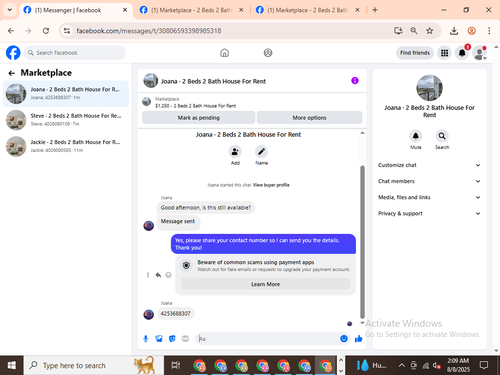500x375 pixels.
Task: Click Learn More on scam warning
Action: coord(265,284)
